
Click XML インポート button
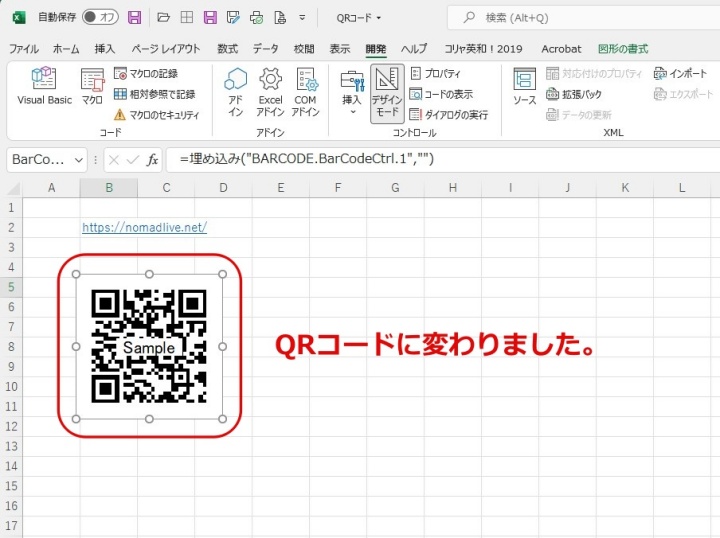point(681,73)
